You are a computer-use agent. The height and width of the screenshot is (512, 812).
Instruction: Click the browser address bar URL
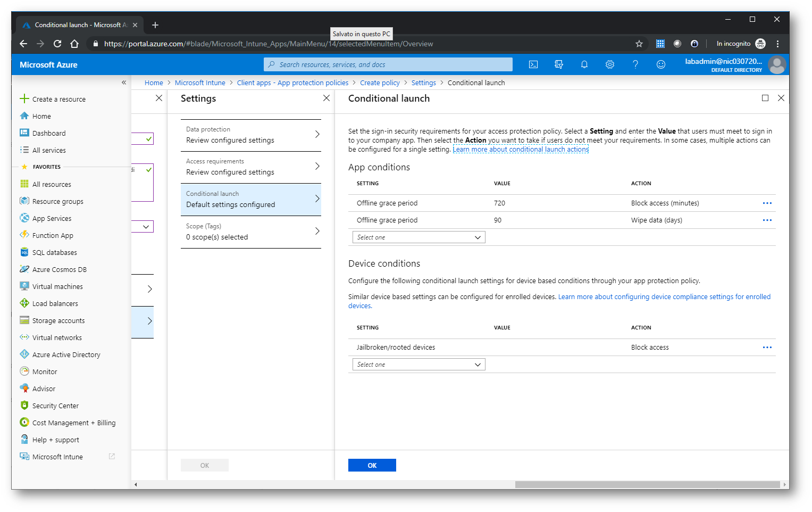click(269, 44)
